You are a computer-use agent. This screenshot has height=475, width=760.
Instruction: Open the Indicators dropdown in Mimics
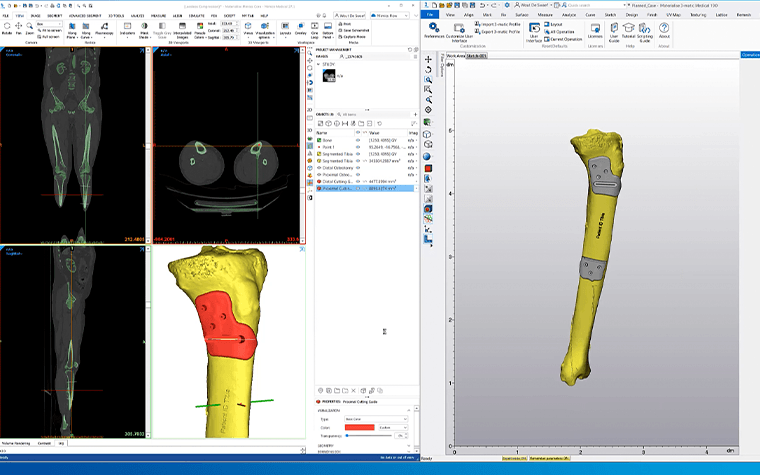coord(127,30)
